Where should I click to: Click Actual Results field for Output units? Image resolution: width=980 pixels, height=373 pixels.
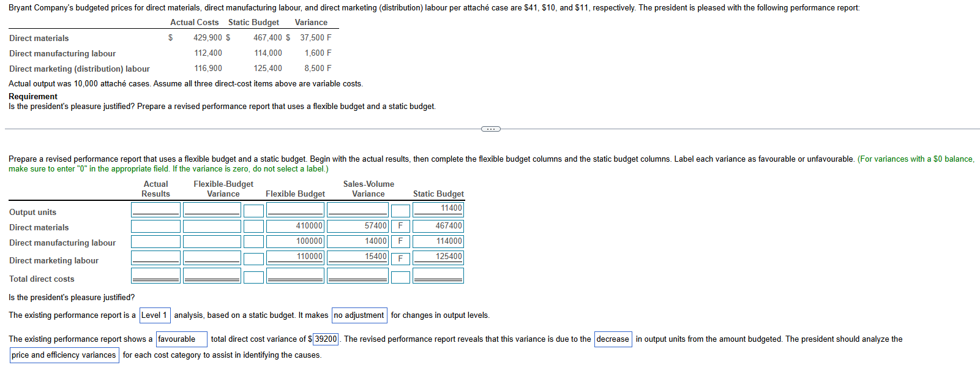point(155,210)
